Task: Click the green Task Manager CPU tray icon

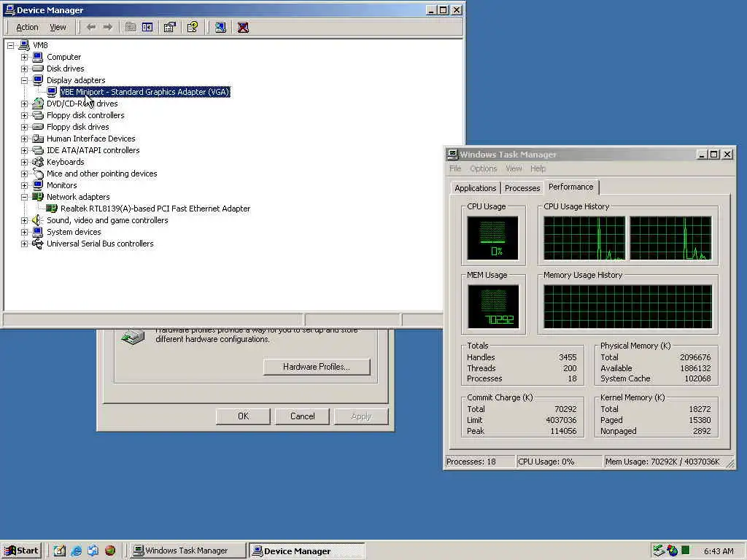Action: pyautogui.click(x=686, y=551)
